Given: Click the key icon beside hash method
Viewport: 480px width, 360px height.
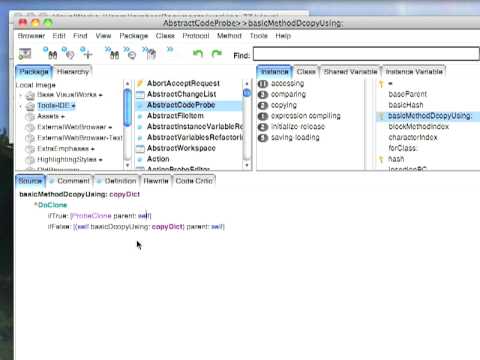Looking at the screenshot, I should (x=382, y=159).
